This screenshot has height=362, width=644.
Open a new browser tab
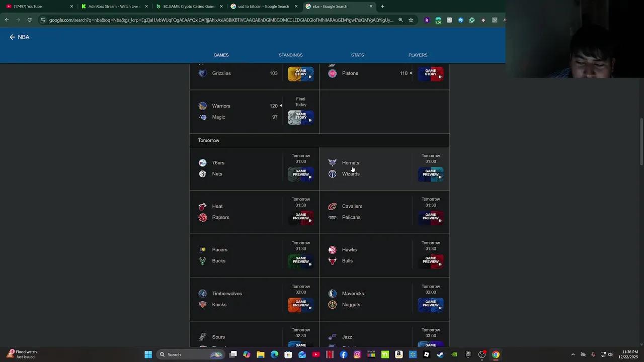(382, 7)
